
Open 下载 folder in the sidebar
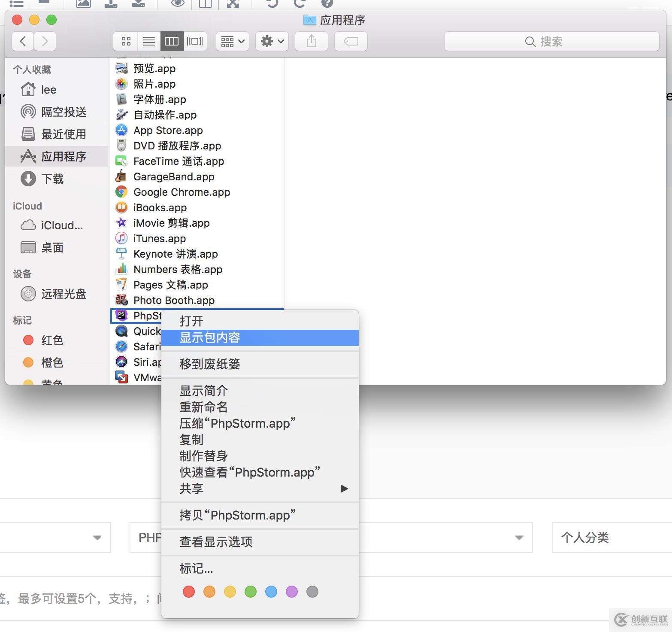click(57, 179)
